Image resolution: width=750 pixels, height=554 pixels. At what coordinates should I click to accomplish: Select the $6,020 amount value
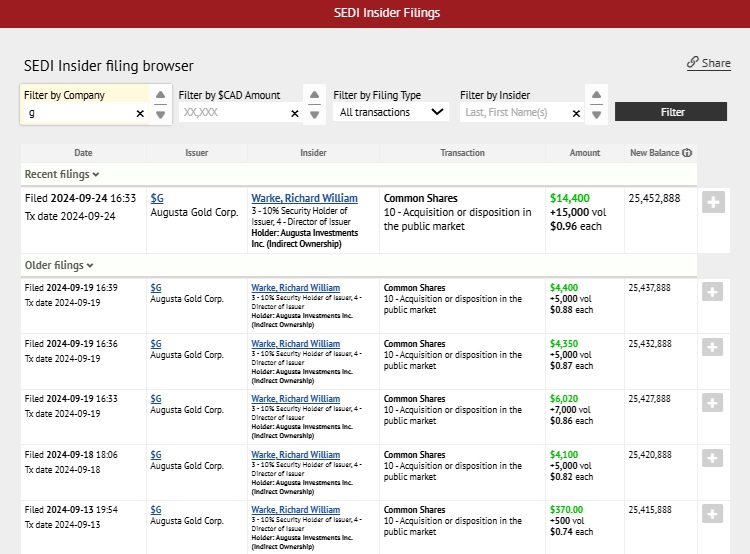pyautogui.click(x=564, y=399)
